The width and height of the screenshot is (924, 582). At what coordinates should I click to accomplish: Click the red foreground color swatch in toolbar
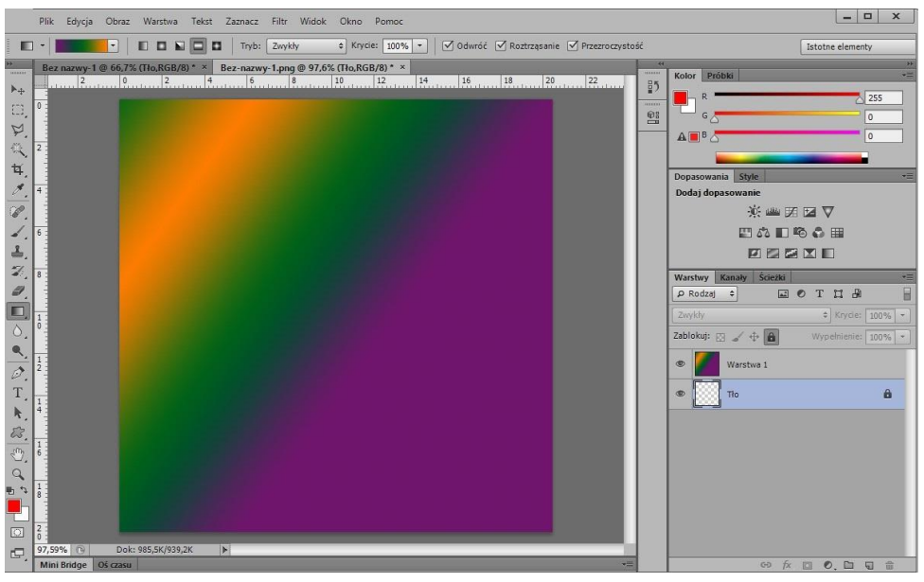tap(14, 506)
